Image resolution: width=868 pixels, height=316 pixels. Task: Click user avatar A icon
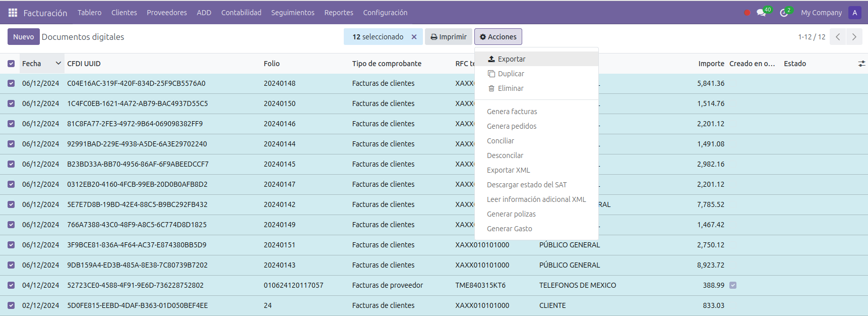(x=854, y=13)
